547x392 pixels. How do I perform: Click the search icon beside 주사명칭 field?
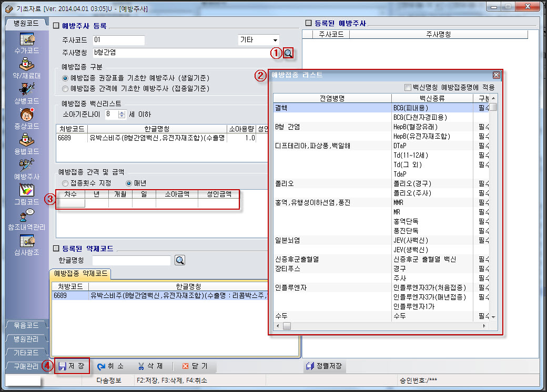pyautogui.click(x=288, y=53)
